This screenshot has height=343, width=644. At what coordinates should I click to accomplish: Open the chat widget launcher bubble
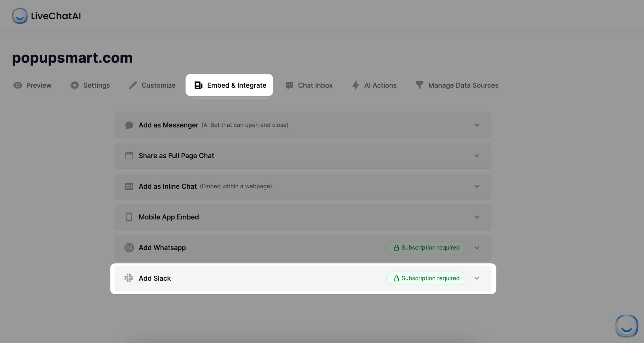pyautogui.click(x=627, y=326)
